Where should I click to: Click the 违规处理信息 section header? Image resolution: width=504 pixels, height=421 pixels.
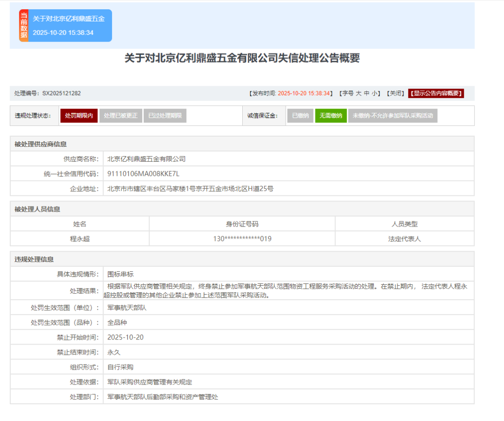tap(34, 259)
